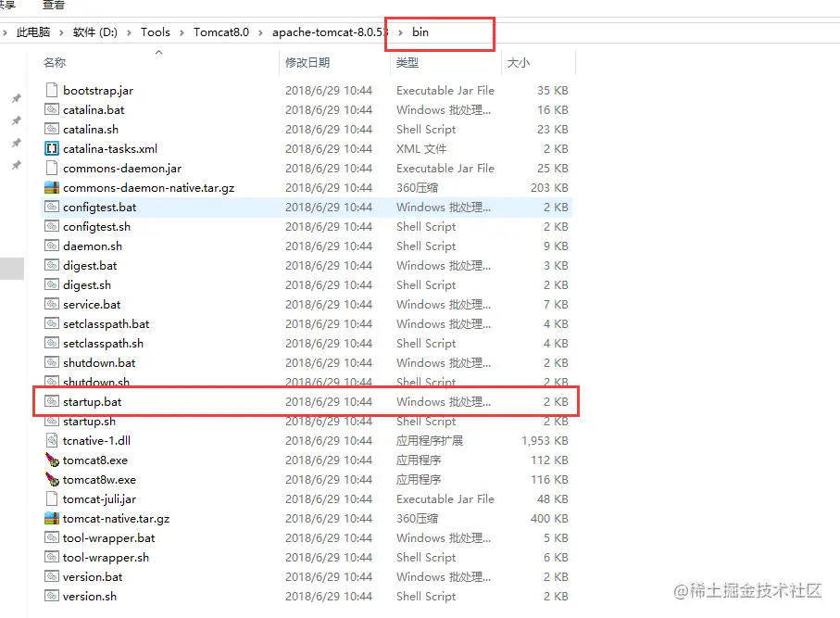This screenshot has height=618, width=840.
Task: Go to 此电脑 in breadcrumb path
Action: click(x=33, y=32)
